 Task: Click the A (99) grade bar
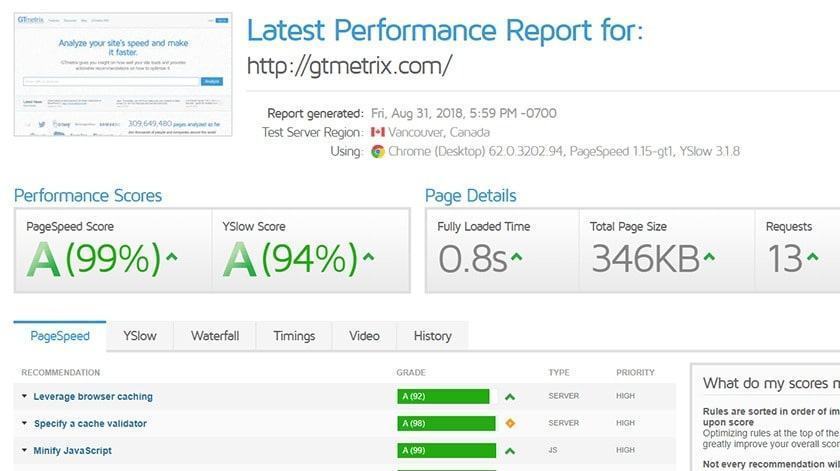pyautogui.click(x=447, y=451)
